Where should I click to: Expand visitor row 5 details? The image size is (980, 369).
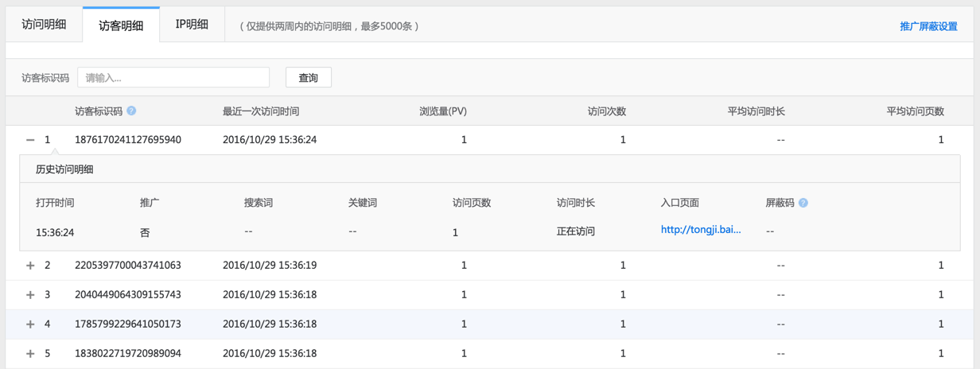click(30, 354)
